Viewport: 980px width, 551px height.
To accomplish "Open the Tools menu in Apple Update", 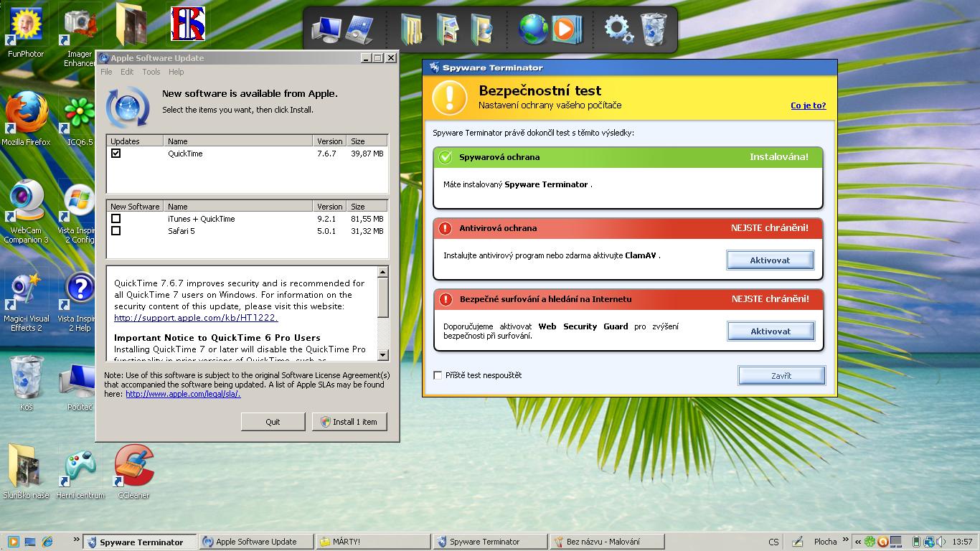I will (x=151, y=72).
